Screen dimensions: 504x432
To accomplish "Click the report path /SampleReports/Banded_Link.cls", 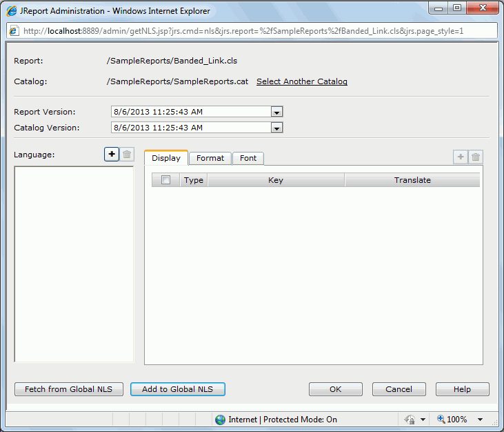I will pyautogui.click(x=172, y=61).
